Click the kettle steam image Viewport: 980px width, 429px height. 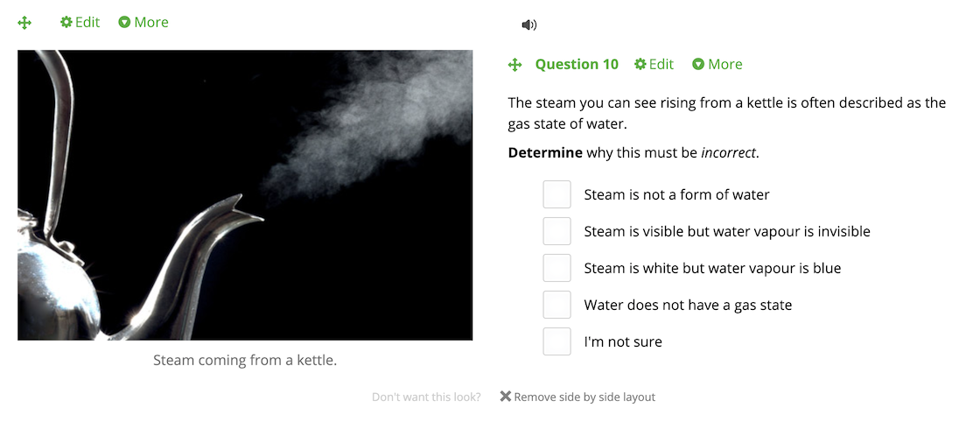pyautogui.click(x=245, y=195)
